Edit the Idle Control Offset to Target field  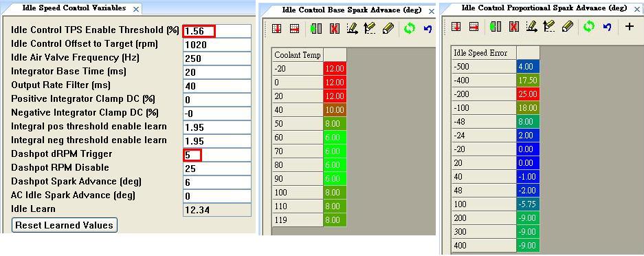coord(217,45)
